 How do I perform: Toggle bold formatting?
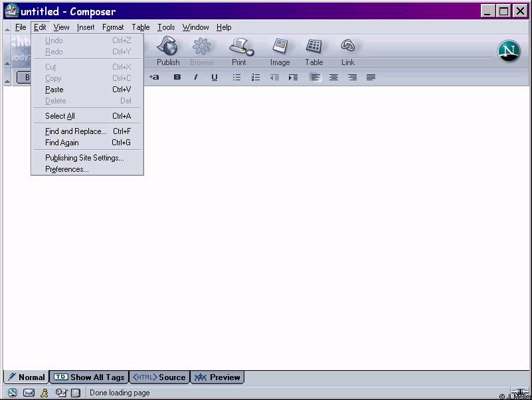click(x=177, y=78)
